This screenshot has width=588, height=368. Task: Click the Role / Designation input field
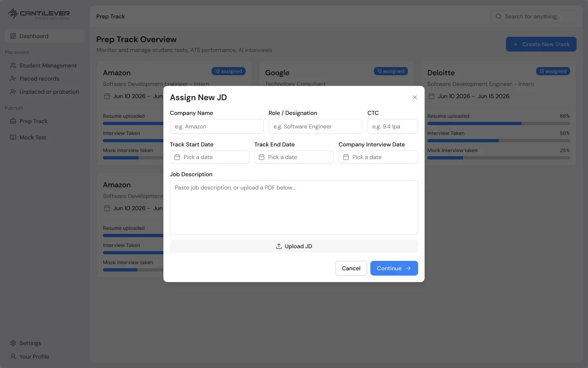pos(315,126)
